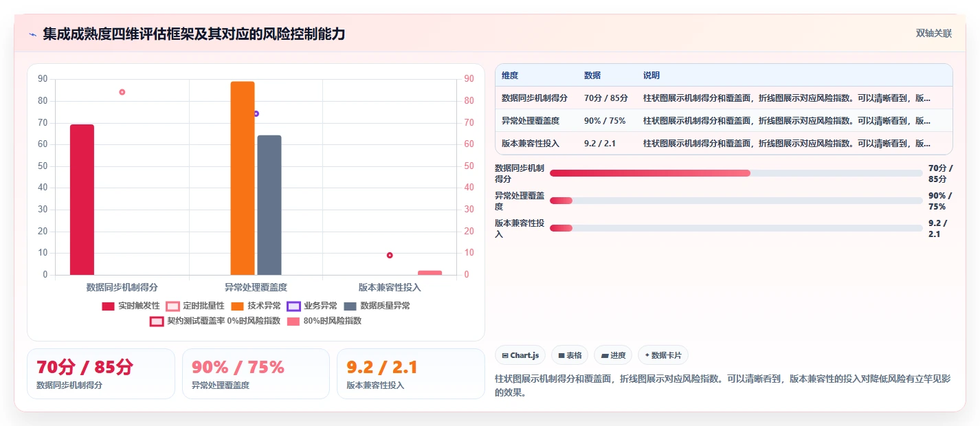Click the 数据同步机制得分 table row cell
The width and height of the screenshot is (980, 426).
(x=535, y=98)
